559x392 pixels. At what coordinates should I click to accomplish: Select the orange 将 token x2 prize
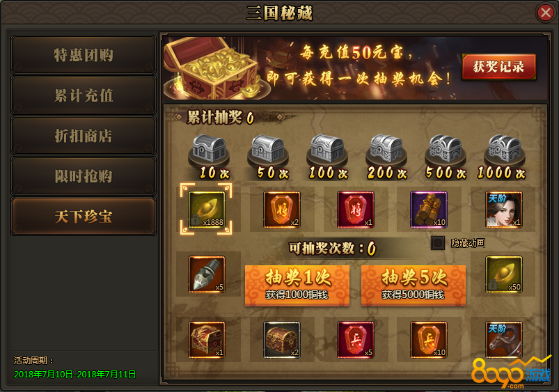[282, 210]
